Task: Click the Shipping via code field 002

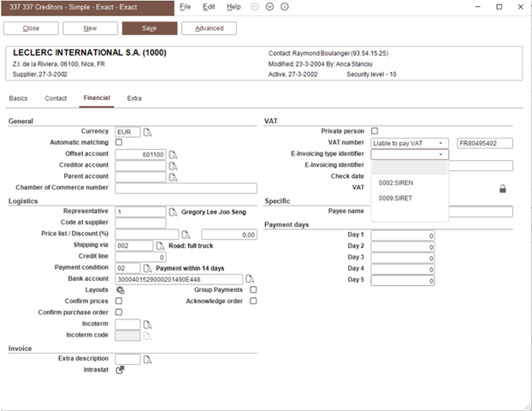Action: click(134, 246)
